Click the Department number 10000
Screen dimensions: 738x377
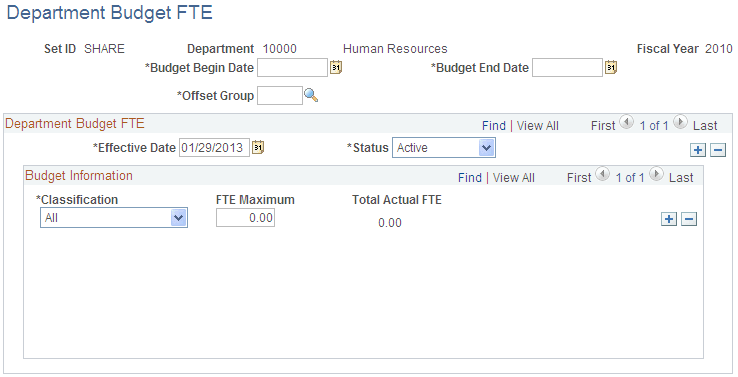tap(280, 49)
